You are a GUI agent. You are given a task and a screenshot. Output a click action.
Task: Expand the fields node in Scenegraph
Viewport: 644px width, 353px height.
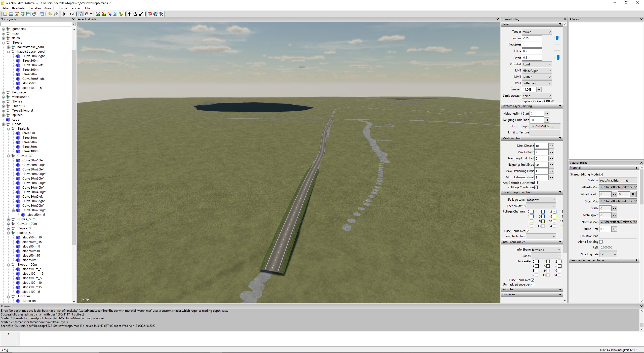(4, 38)
